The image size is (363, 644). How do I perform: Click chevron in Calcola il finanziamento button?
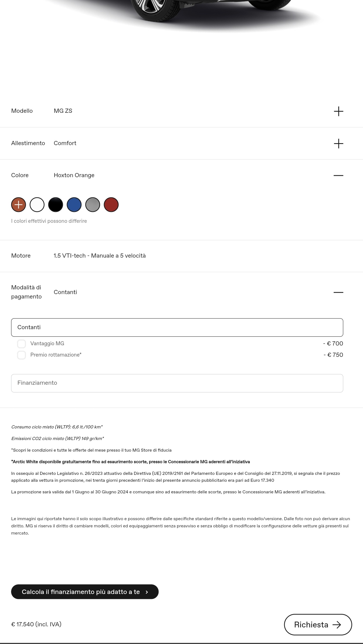coord(147,592)
